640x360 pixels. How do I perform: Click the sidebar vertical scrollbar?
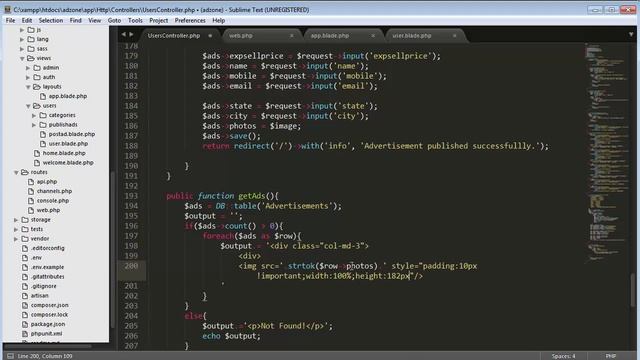(112, 249)
